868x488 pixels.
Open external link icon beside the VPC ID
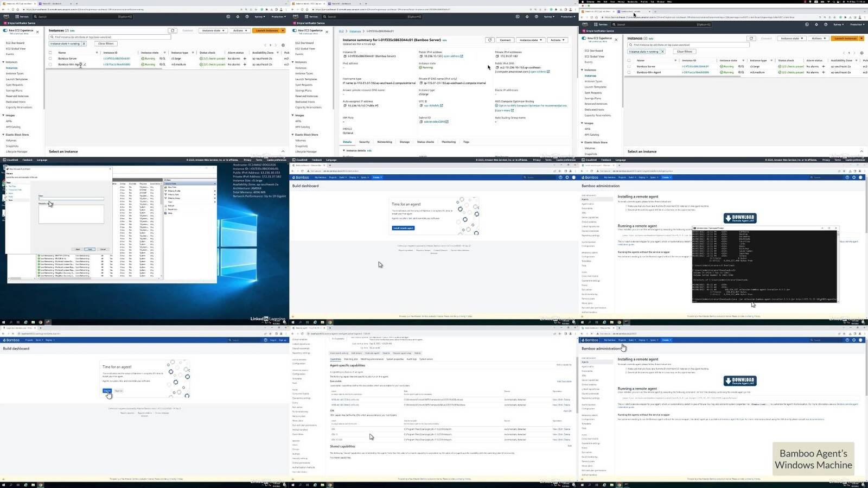[x=442, y=105]
